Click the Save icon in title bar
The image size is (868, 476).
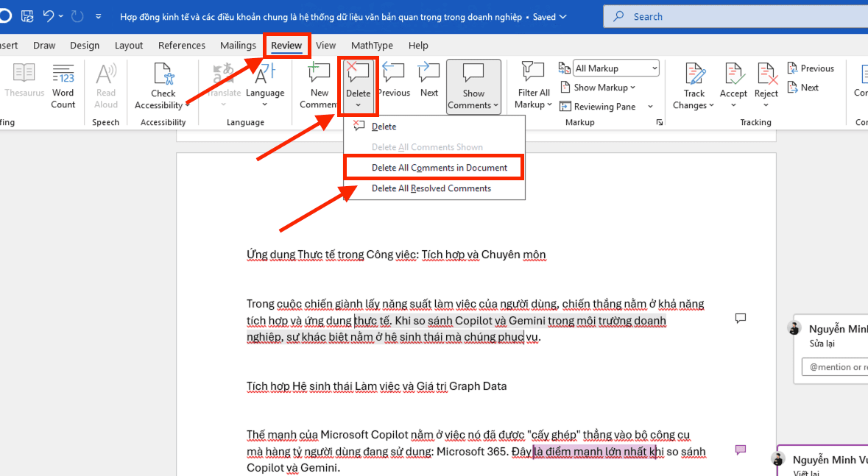pos(27,17)
